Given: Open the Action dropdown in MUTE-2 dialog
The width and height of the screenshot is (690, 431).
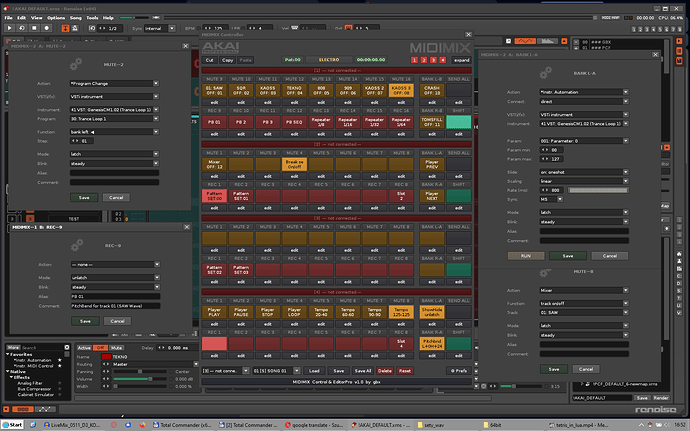Looking at the screenshot, I should pyautogui.click(x=114, y=83).
